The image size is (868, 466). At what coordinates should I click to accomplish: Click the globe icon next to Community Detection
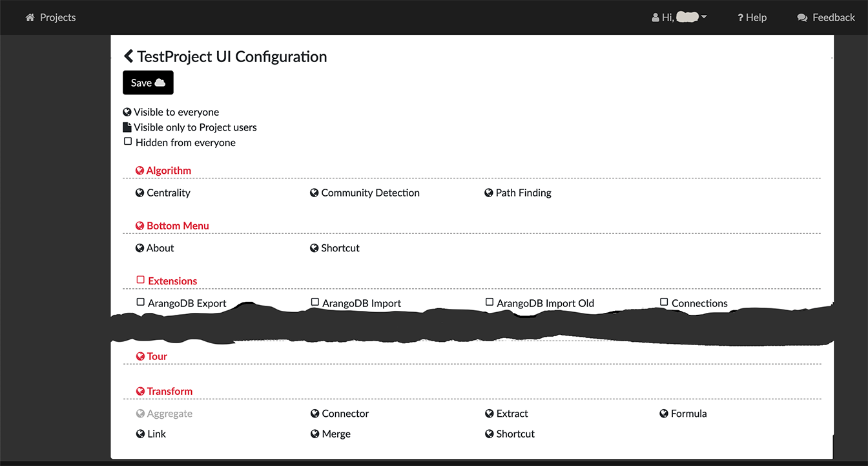point(315,193)
